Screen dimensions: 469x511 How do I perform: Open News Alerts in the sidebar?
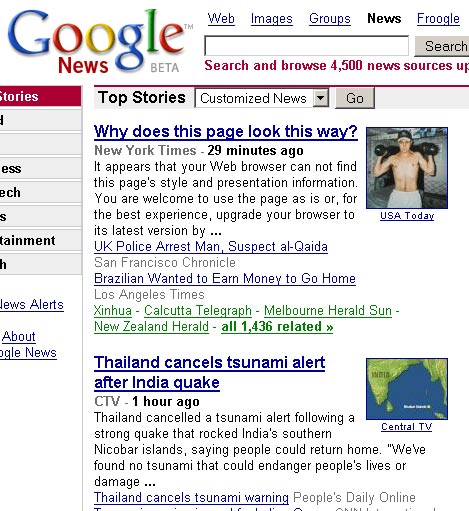32,305
